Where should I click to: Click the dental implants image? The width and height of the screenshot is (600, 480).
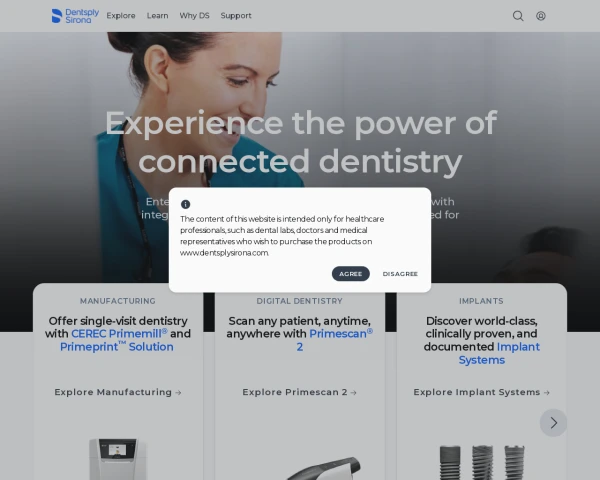click(482, 462)
